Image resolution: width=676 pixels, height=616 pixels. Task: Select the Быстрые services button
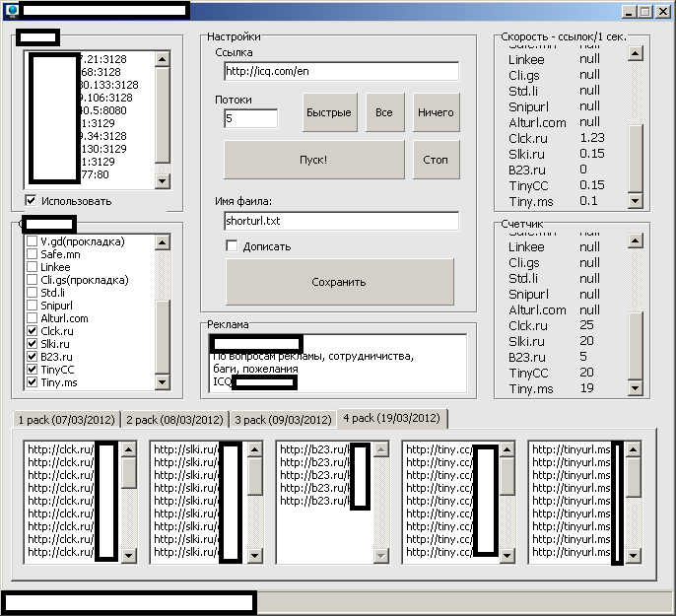point(329,112)
